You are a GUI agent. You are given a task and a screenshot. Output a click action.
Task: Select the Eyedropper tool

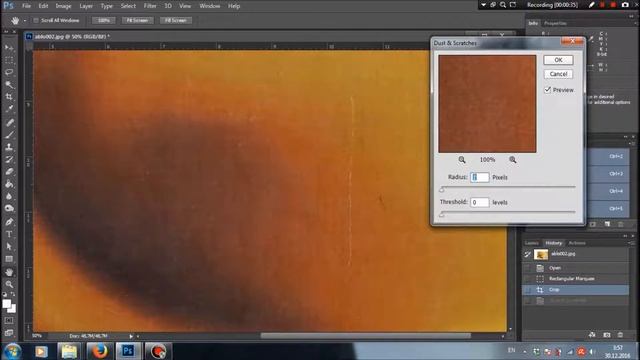9,109
